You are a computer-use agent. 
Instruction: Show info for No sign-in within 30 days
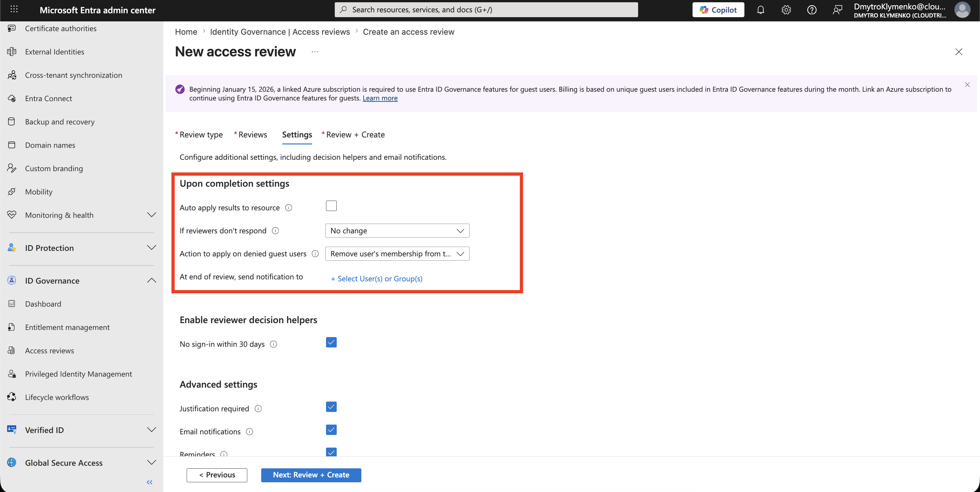click(274, 344)
